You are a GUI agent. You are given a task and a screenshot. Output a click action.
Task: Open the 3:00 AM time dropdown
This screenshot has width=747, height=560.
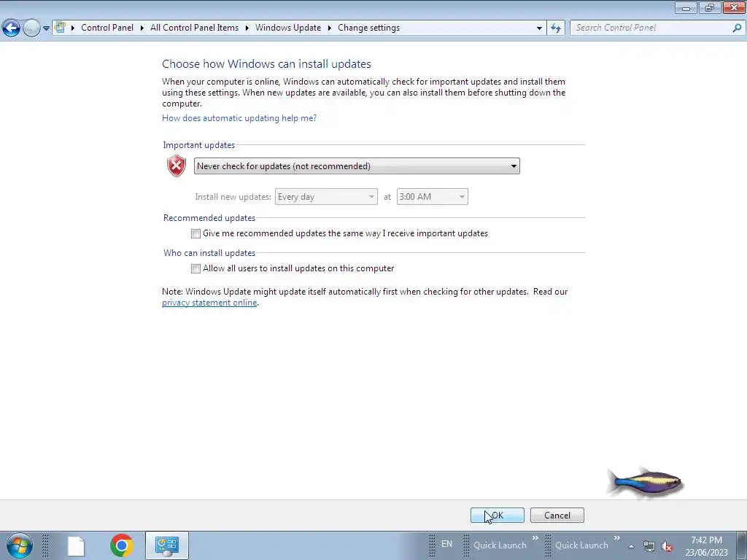(432, 197)
